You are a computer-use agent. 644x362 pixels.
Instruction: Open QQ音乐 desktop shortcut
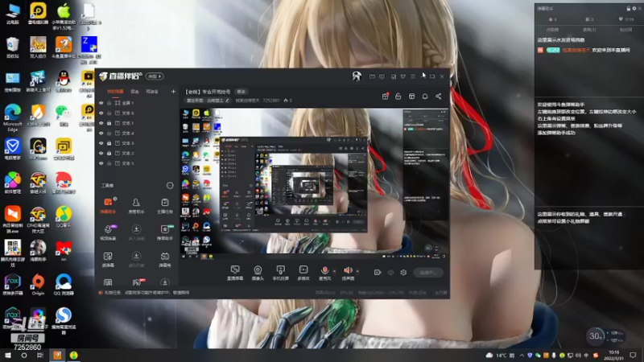64,216
